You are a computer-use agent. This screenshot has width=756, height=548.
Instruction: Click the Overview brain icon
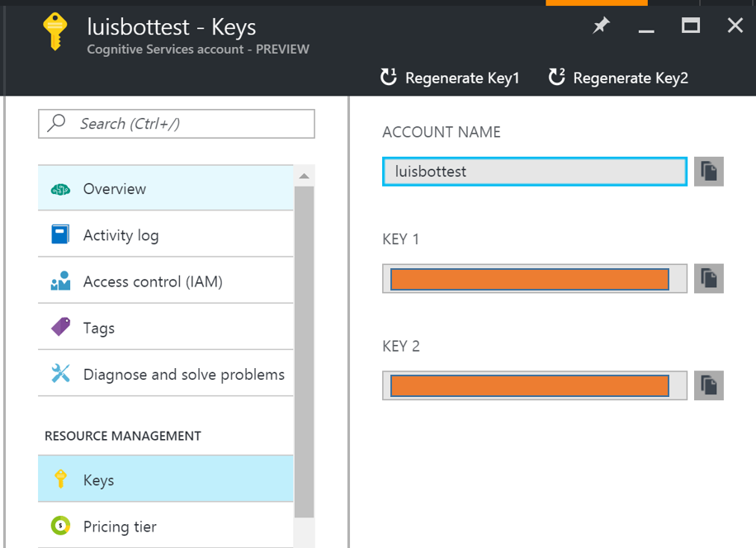(x=60, y=189)
